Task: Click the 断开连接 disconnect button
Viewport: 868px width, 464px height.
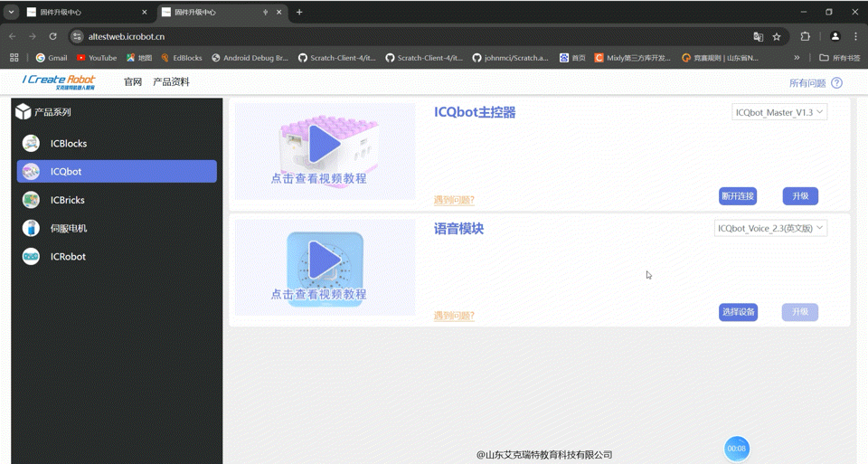Action: click(738, 196)
